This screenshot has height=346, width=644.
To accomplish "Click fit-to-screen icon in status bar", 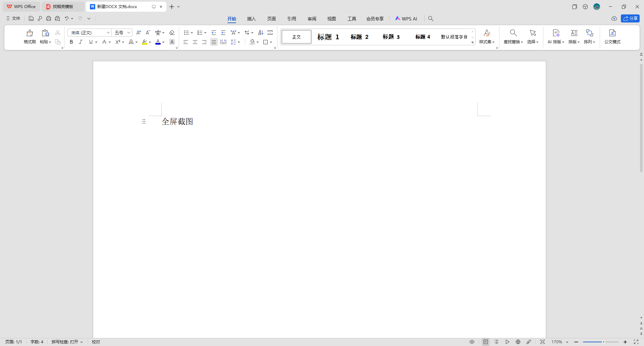I will (542, 342).
